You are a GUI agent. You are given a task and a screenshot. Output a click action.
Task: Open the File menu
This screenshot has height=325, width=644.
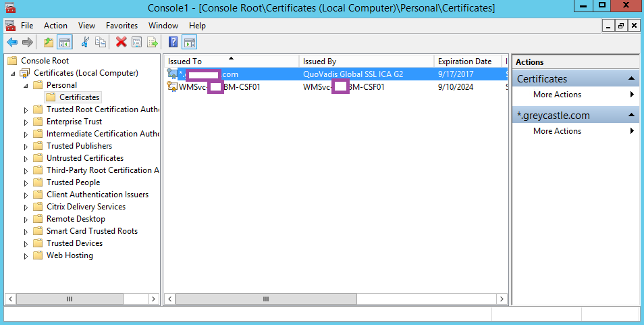point(27,26)
